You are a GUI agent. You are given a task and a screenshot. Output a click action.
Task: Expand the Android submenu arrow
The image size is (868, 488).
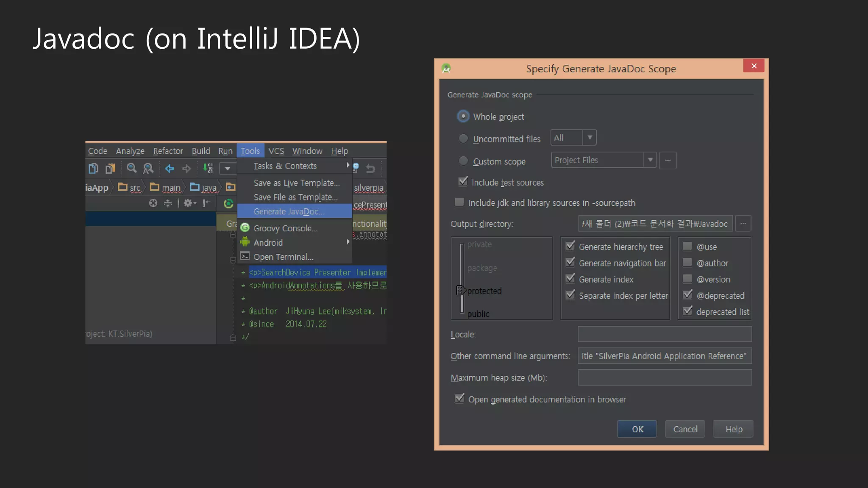tap(348, 242)
